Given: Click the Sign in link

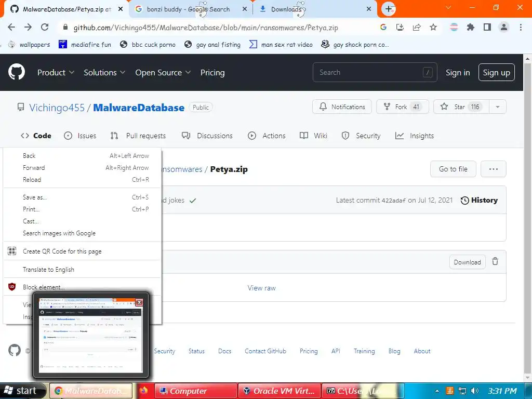Looking at the screenshot, I should pyautogui.click(x=458, y=72).
